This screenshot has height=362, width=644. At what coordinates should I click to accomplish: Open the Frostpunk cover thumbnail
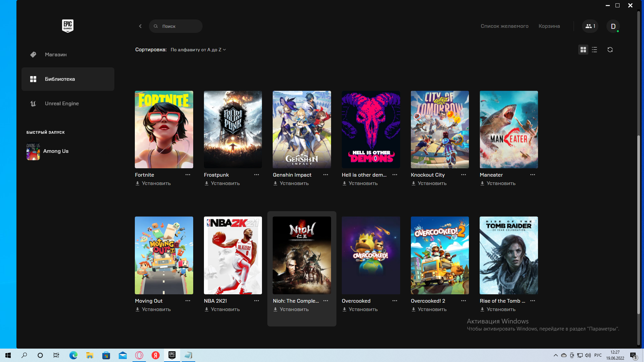point(233,129)
